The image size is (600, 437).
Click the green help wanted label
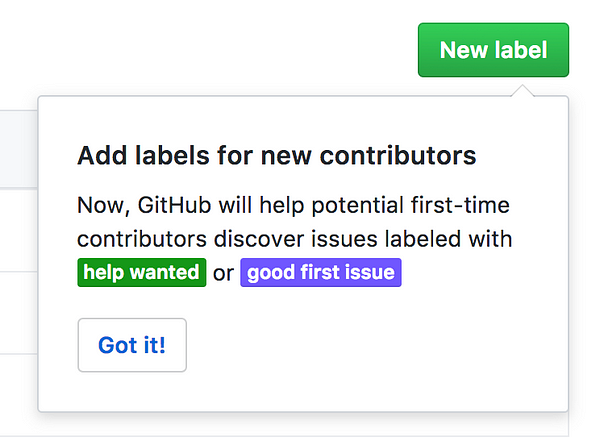141,272
